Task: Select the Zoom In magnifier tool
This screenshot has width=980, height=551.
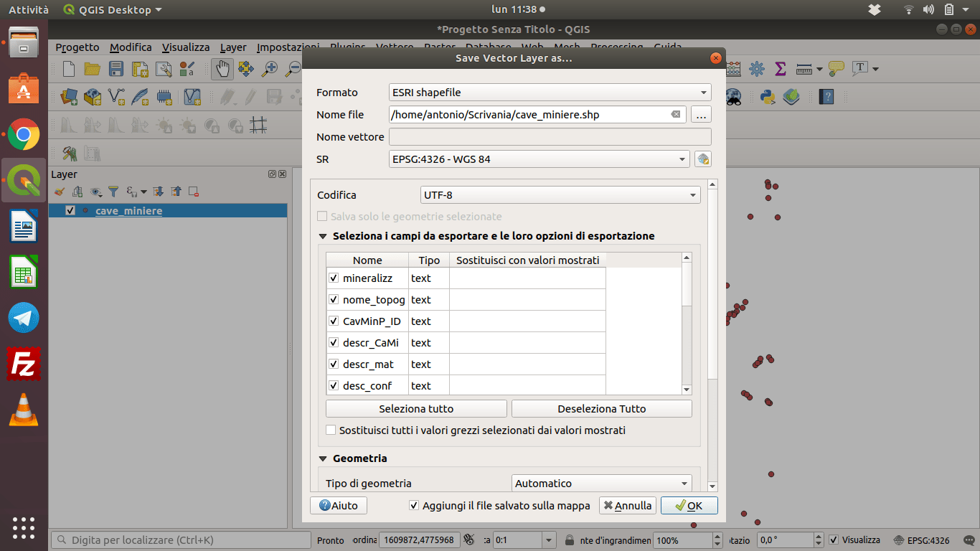Action: pyautogui.click(x=269, y=69)
